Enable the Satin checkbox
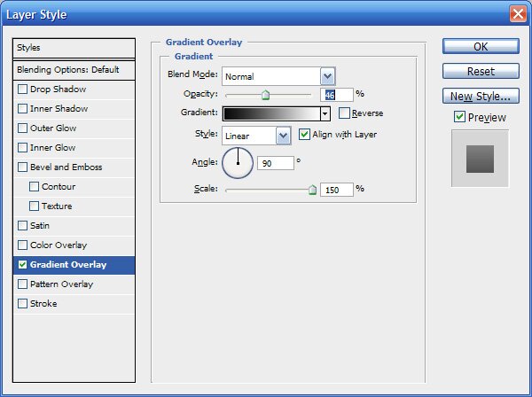This screenshot has width=532, height=397. pos(22,225)
